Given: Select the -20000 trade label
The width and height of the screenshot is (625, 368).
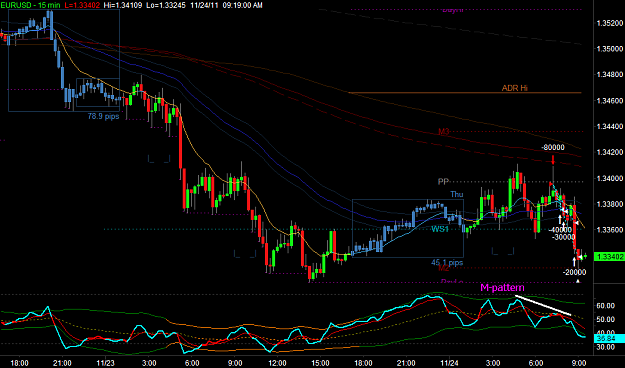Looking at the screenshot, I should coord(574,272).
